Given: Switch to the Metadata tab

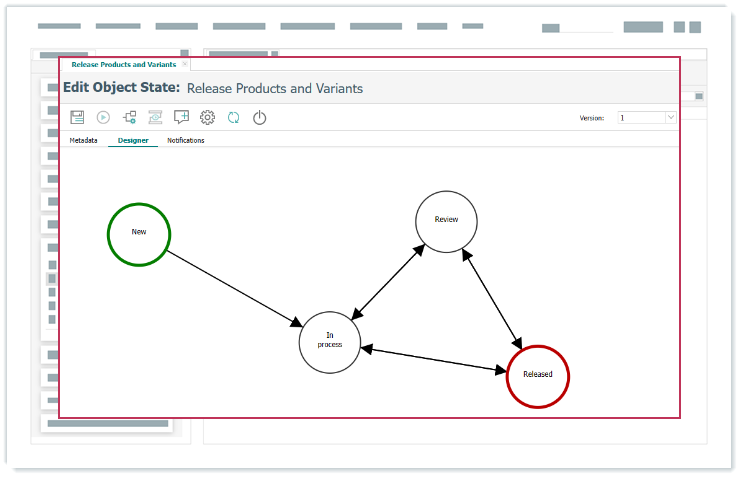Looking at the screenshot, I should tap(83, 141).
